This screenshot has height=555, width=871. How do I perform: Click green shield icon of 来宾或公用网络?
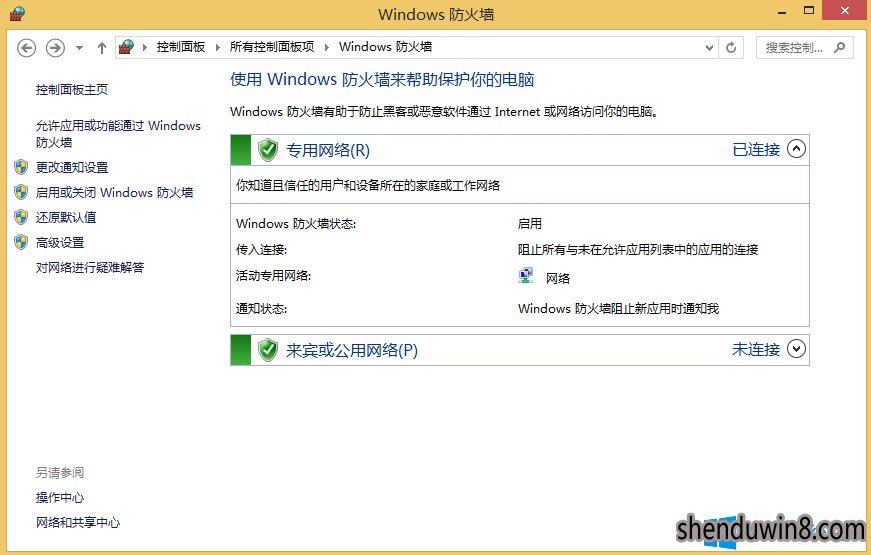pyautogui.click(x=268, y=350)
